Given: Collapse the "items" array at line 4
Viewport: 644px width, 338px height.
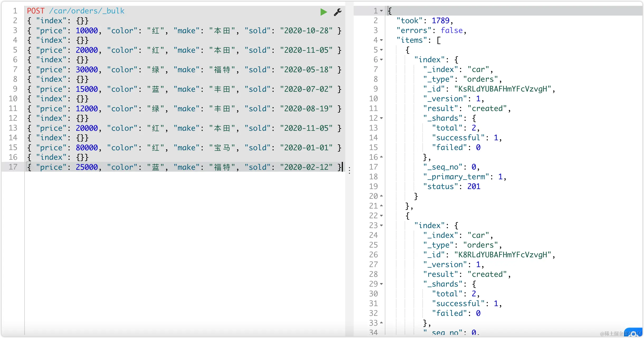Looking at the screenshot, I should point(381,40).
